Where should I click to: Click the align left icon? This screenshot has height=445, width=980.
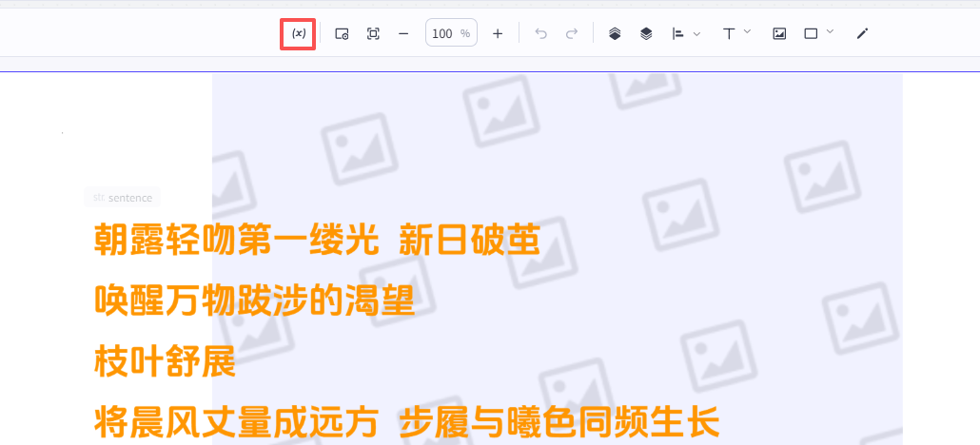pyautogui.click(x=678, y=33)
